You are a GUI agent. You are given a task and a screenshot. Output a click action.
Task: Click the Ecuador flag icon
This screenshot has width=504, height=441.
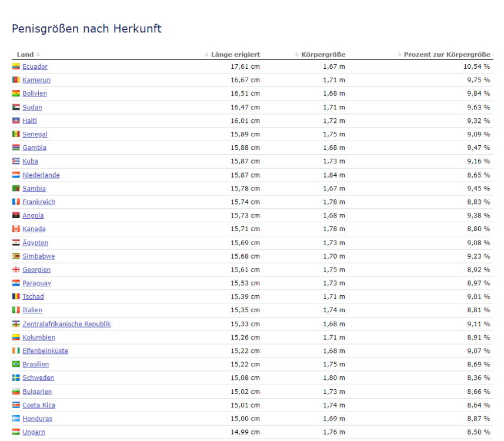(x=16, y=66)
